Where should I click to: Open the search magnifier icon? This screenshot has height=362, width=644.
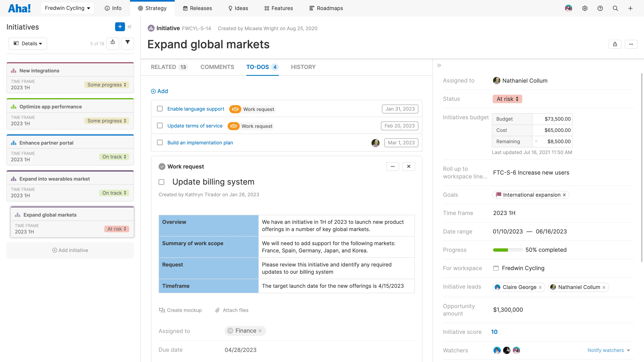pyautogui.click(x=615, y=8)
